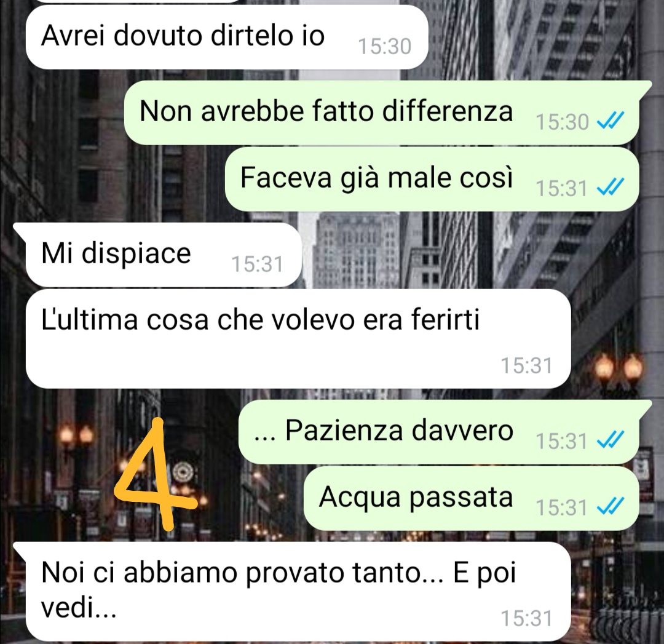
Task: Select the 'Faceva già male così' message
Action: (432, 179)
